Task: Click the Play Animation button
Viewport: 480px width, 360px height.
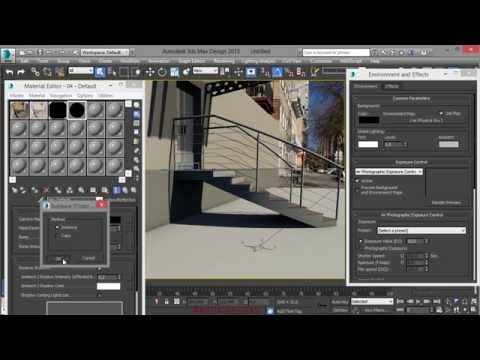Action: point(418,301)
